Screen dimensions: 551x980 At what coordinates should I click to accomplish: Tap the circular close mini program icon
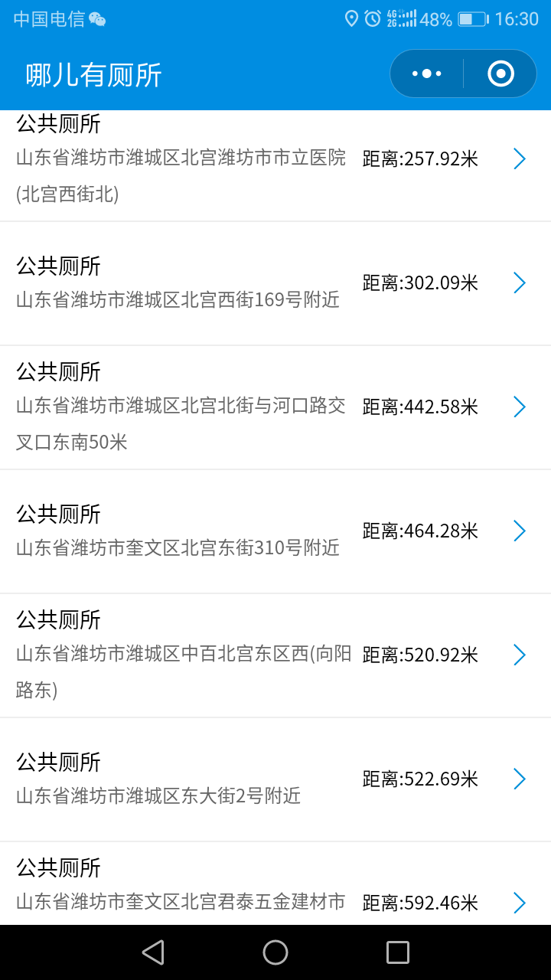coord(500,73)
